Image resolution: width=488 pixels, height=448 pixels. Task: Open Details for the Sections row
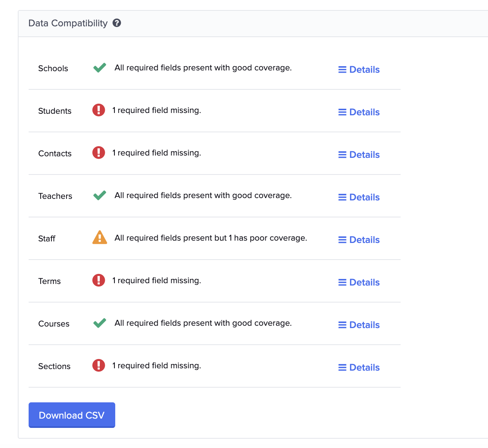(x=358, y=367)
